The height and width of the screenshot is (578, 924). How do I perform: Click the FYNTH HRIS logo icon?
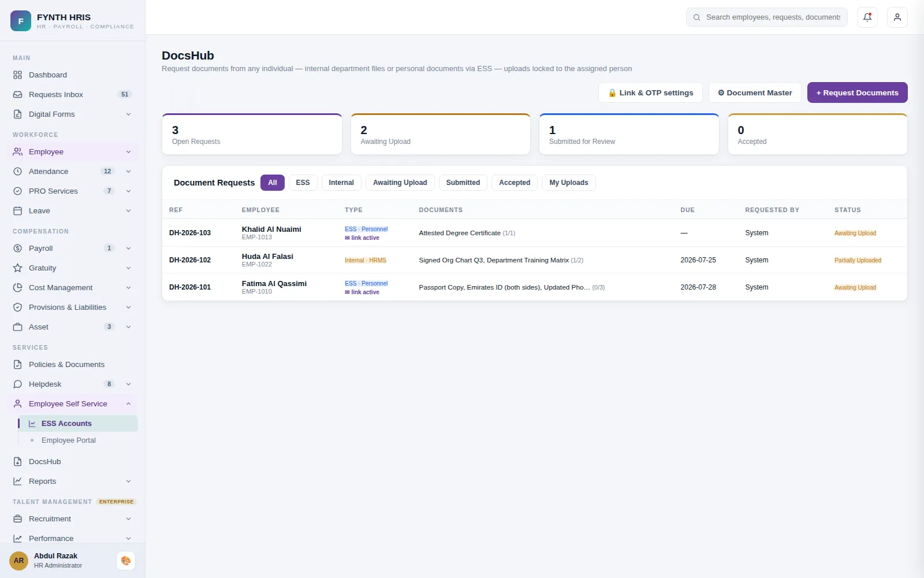[21, 21]
